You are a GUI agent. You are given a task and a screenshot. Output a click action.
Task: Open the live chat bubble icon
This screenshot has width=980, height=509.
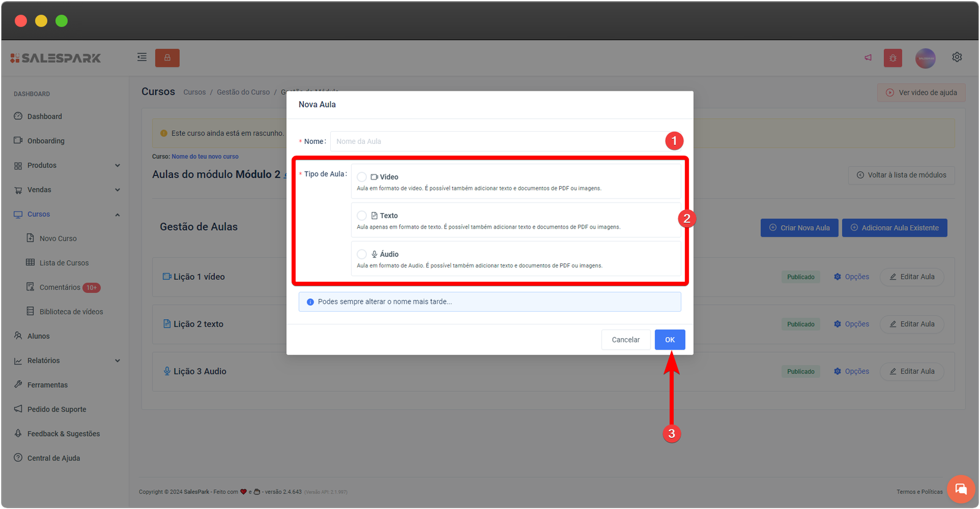tap(960, 489)
